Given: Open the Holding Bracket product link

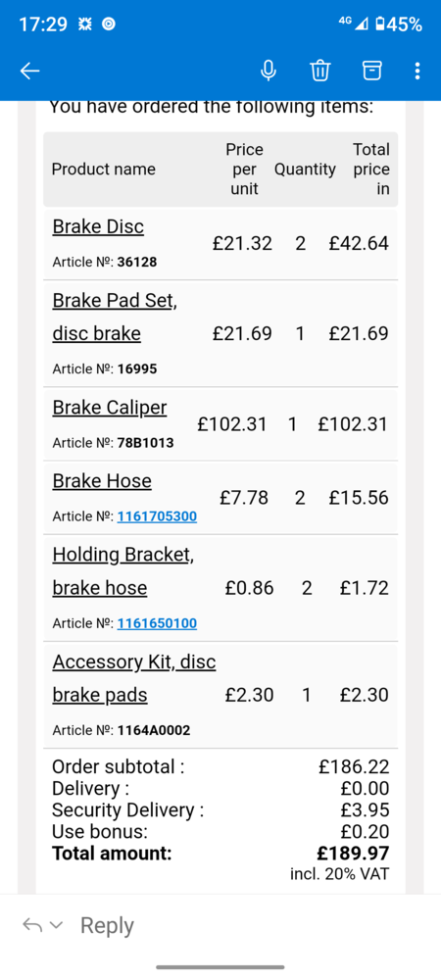Looking at the screenshot, I should point(123,570).
